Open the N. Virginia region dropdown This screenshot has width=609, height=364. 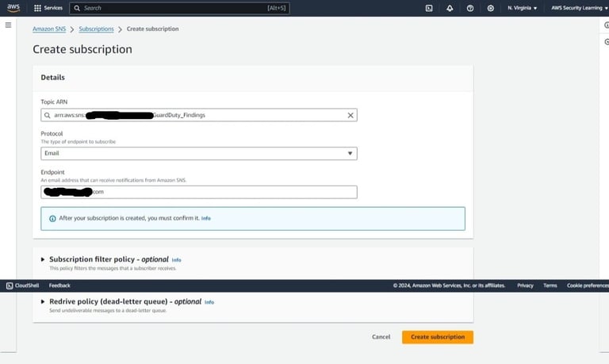(522, 8)
